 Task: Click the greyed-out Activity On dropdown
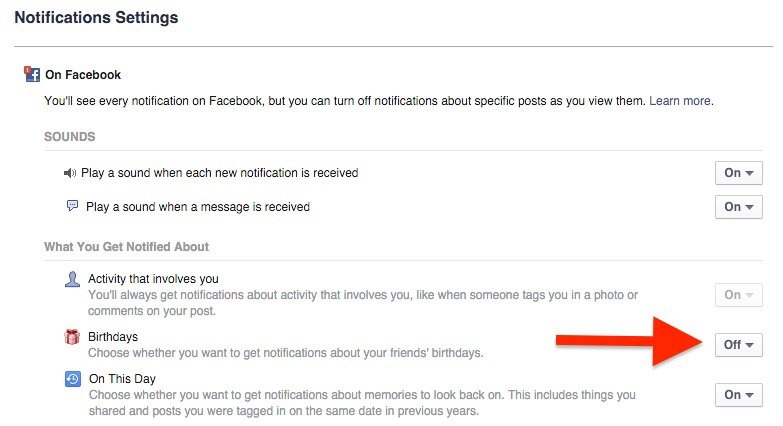pos(739,295)
